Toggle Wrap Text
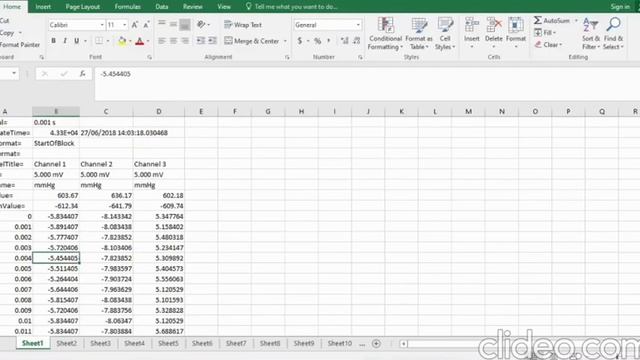Screen dimensions: 640x360 pyautogui.click(x=243, y=25)
